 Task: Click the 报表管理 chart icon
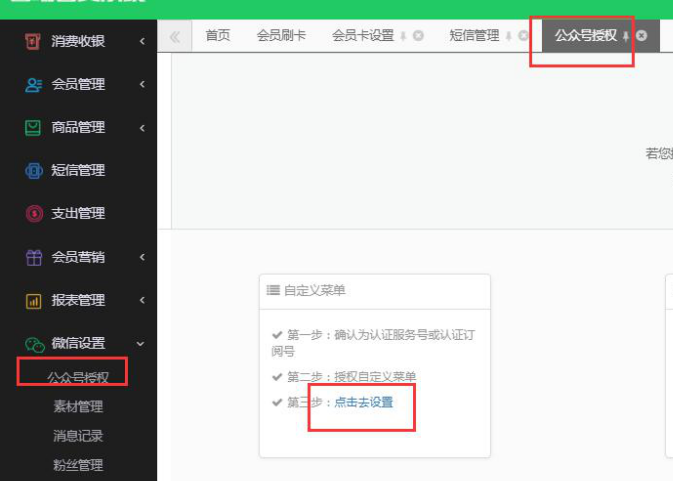(33, 301)
